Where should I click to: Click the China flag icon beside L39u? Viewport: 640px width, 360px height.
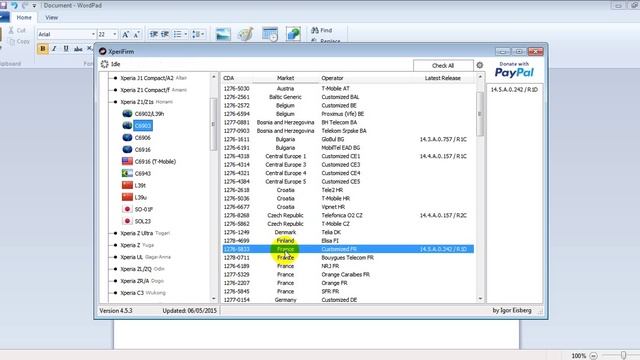127,197
